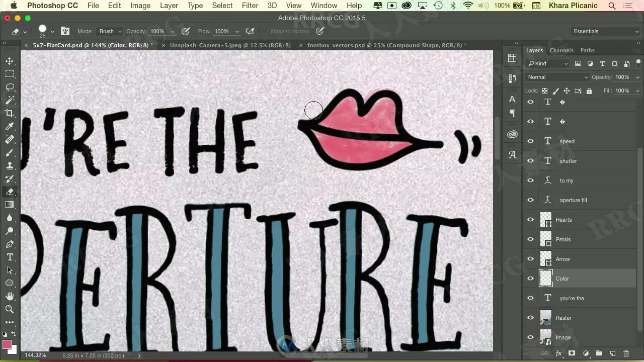Hide the Hearts layer
This screenshot has width=644, height=362.
click(x=530, y=220)
